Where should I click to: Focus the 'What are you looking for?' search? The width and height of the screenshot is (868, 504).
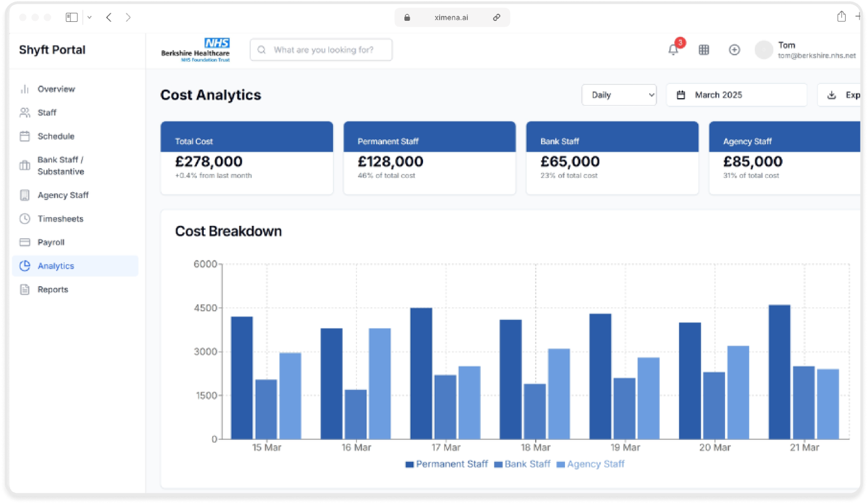(x=321, y=50)
